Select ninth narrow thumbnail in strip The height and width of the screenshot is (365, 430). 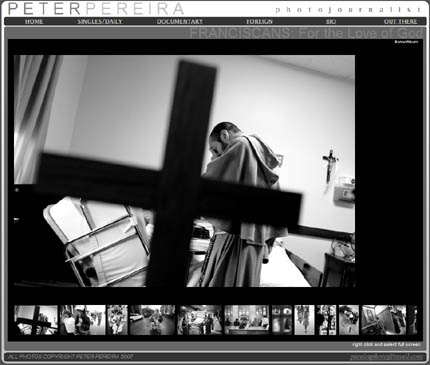[326, 320]
